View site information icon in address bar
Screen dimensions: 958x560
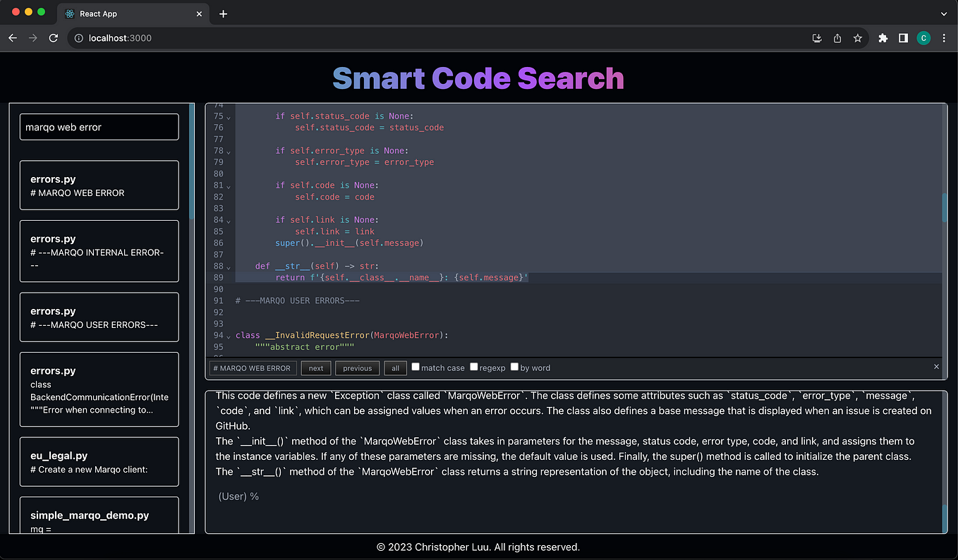(78, 38)
